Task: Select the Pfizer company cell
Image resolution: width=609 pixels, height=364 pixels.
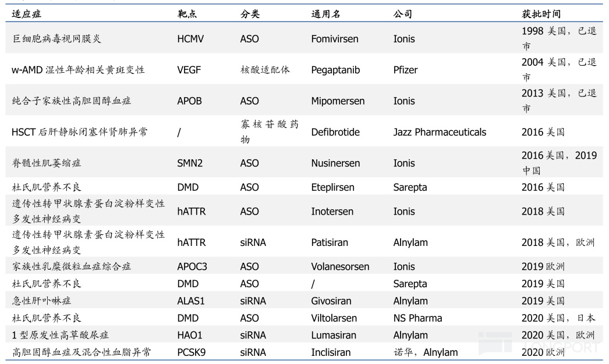Action: click(x=405, y=70)
